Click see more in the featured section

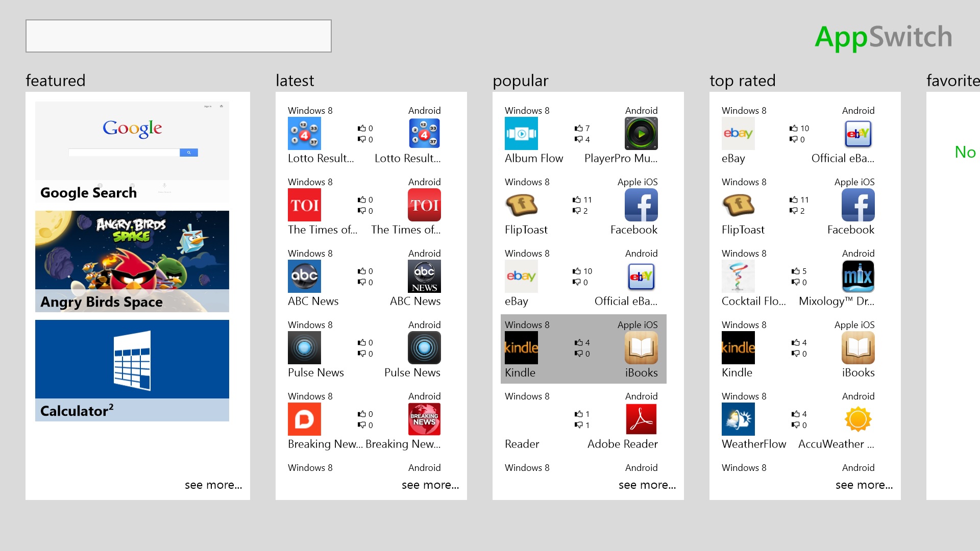coord(213,484)
